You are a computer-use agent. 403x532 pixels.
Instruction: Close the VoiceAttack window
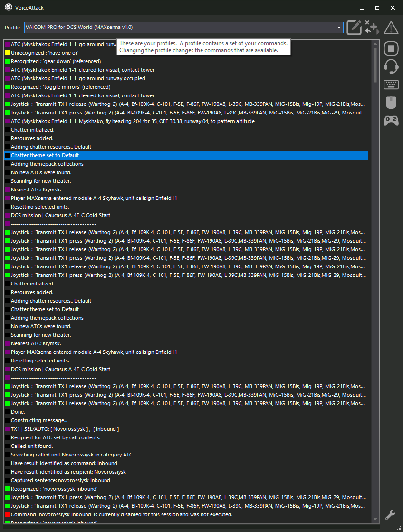pyautogui.click(x=393, y=8)
